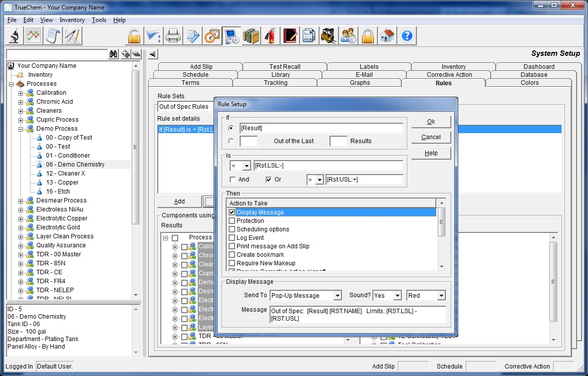Open the forklift inventory icon
This screenshot has height=376, width=588.
click(x=328, y=36)
